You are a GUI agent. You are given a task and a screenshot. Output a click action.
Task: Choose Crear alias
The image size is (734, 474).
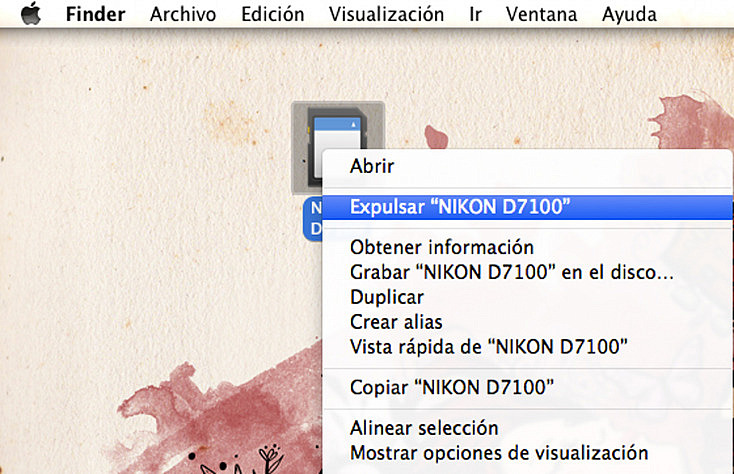click(x=528, y=322)
